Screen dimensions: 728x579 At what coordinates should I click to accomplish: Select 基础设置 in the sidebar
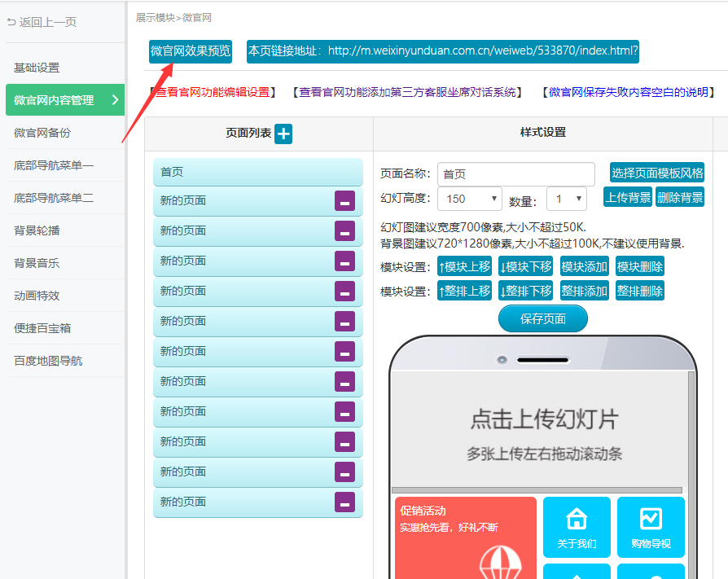pos(37,68)
